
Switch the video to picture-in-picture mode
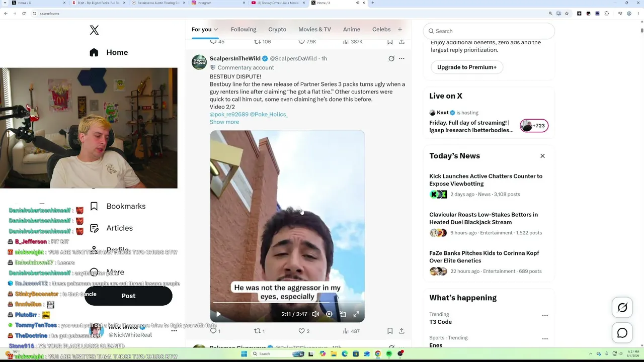[343, 314]
